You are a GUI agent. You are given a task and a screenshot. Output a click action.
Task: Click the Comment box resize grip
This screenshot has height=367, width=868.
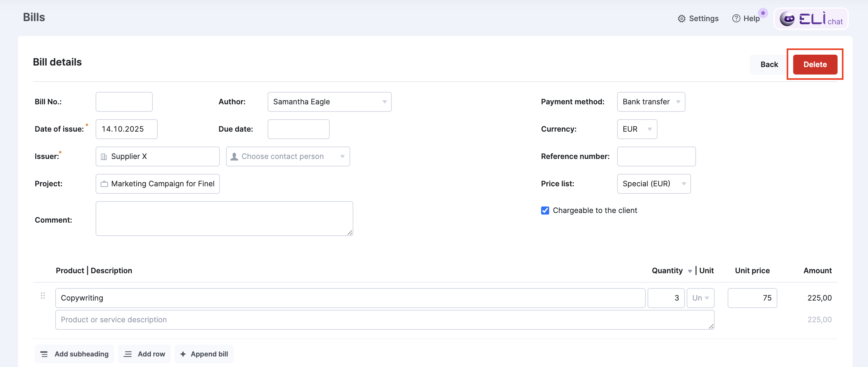pyautogui.click(x=350, y=233)
